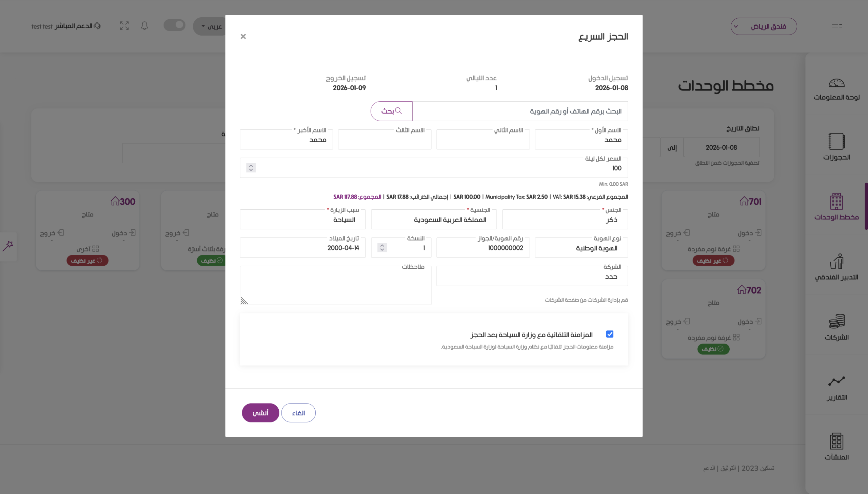
Task: Click the magic wand icon on left edge
Action: [8, 246]
